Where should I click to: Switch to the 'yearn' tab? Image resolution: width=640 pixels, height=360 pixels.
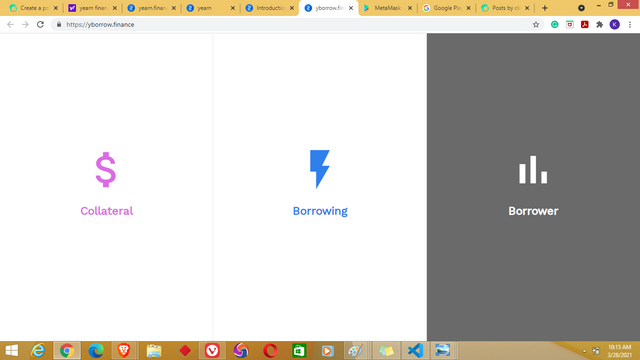click(211, 8)
